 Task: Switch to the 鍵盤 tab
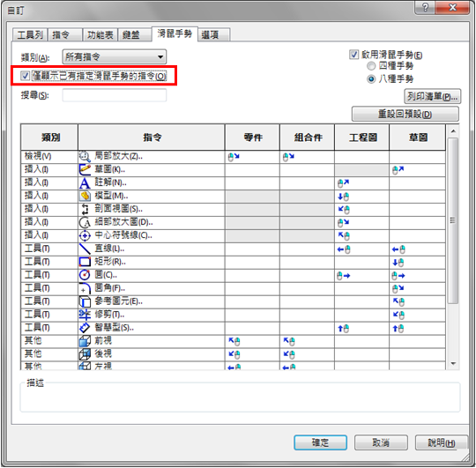[134, 35]
